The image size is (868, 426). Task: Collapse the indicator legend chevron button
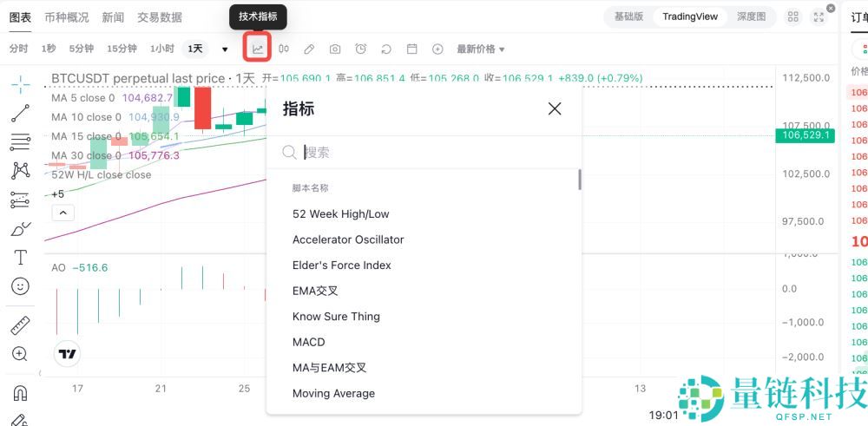(63, 213)
